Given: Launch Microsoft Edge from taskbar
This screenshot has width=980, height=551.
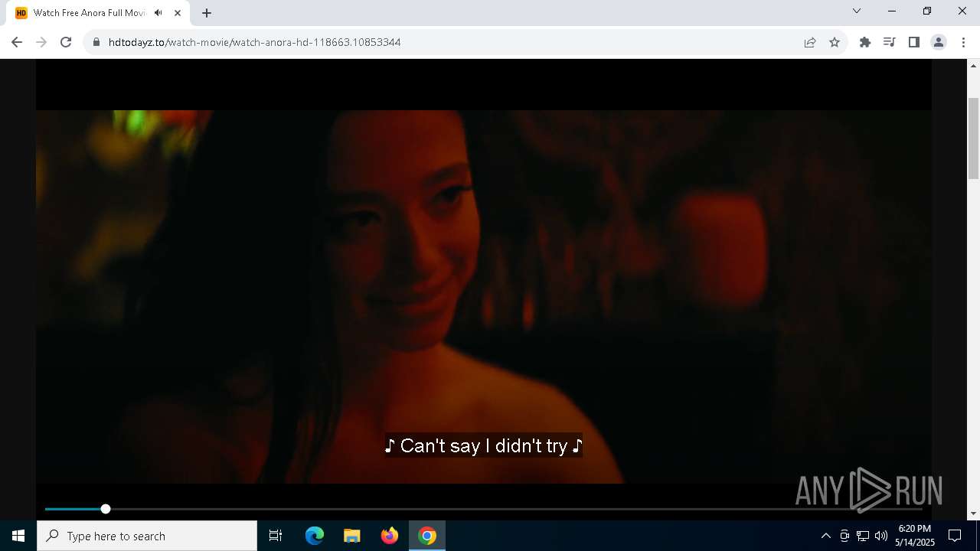Looking at the screenshot, I should (x=315, y=536).
